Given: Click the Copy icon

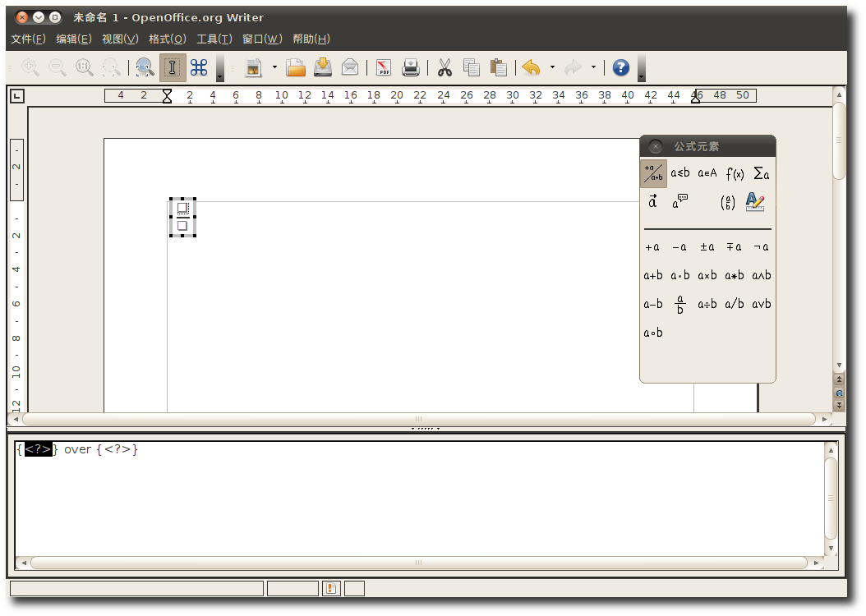Looking at the screenshot, I should tap(471, 68).
